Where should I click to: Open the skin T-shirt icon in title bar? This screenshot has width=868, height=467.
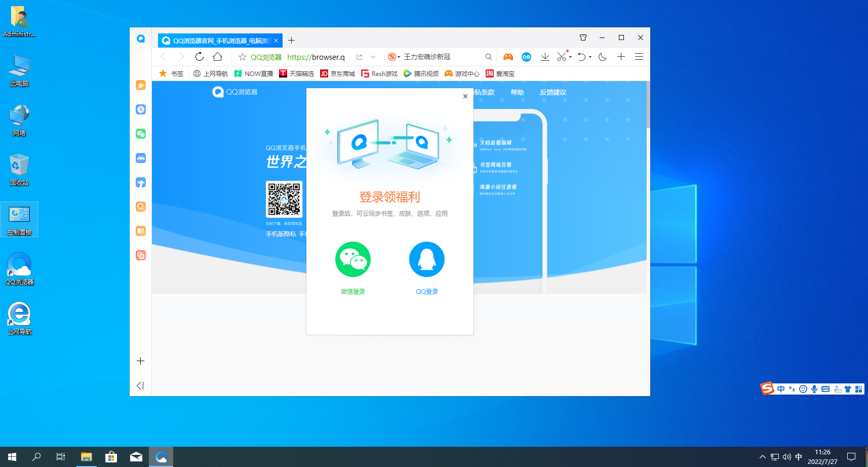[x=583, y=37]
